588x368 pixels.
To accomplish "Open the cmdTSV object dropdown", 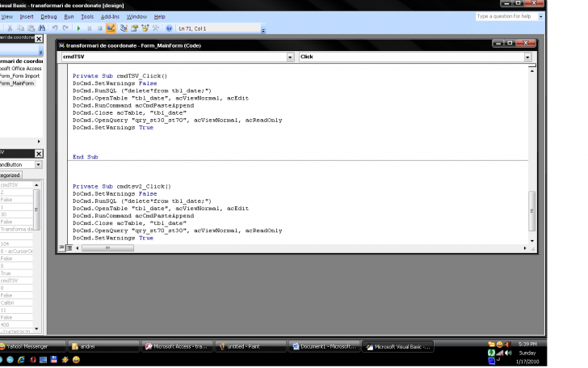I will point(290,57).
